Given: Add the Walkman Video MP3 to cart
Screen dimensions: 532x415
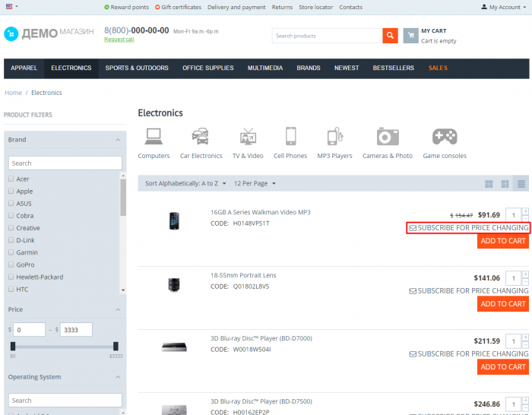Looking at the screenshot, I should [x=503, y=241].
